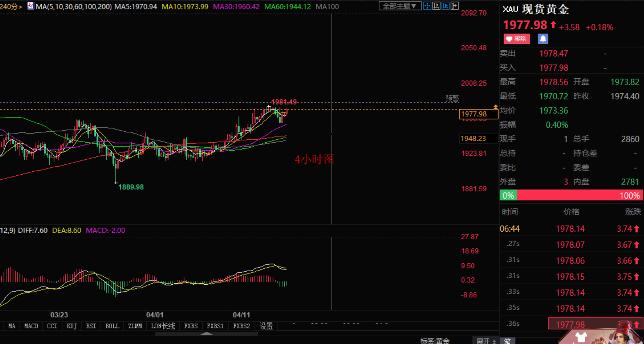
Task: Click the XAU 现货黄金 instrument title
Action: coord(536,9)
